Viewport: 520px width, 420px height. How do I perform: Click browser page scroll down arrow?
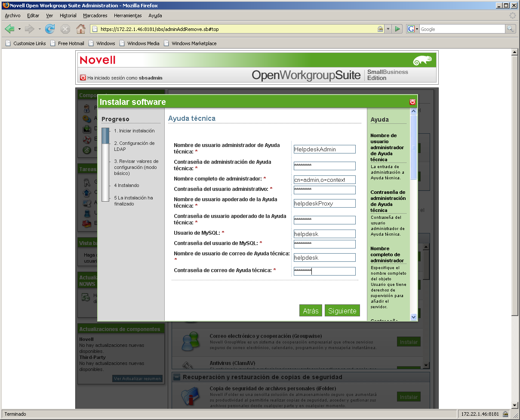(x=514, y=405)
